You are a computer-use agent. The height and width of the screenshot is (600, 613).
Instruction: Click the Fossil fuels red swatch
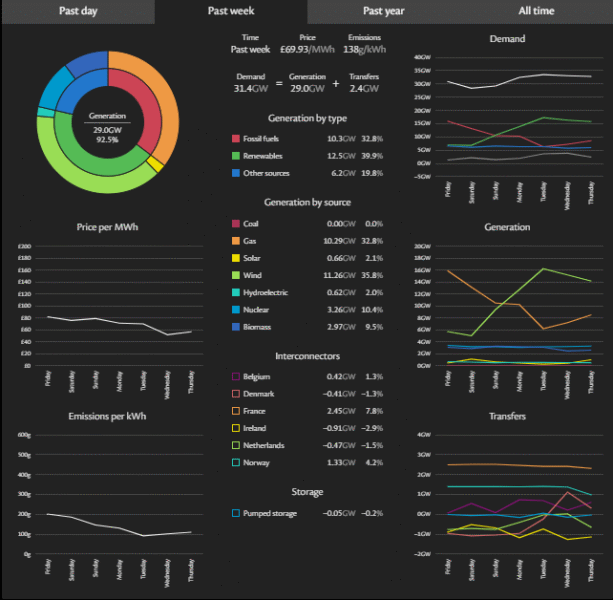point(236,139)
